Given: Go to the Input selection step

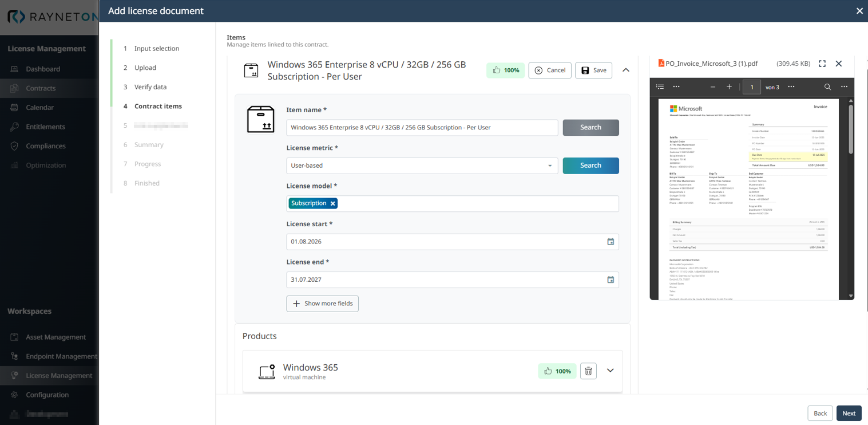Looking at the screenshot, I should 157,49.
